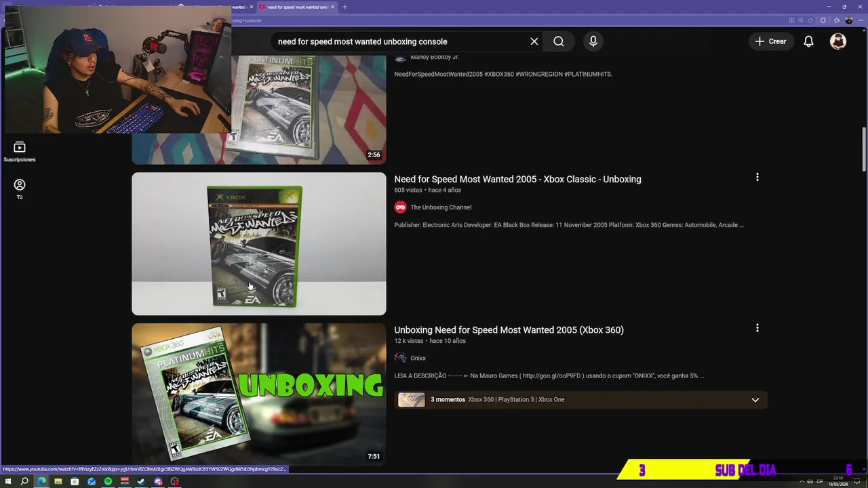Click the '12 k vistas • hace 10 años' text
This screenshot has width=868, height=488.
tap(430, 341)
